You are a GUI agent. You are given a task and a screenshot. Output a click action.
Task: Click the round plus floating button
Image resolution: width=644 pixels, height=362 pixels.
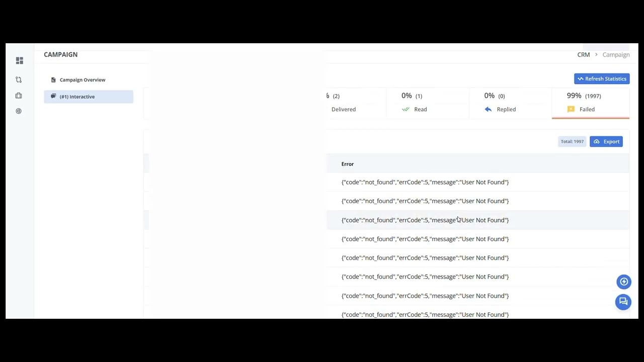pos(624,282)
